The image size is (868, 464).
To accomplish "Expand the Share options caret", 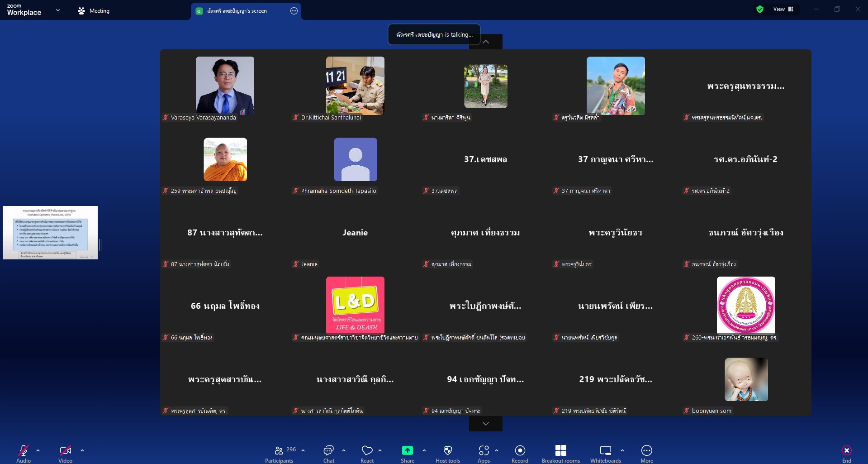I will pos(424,450).
